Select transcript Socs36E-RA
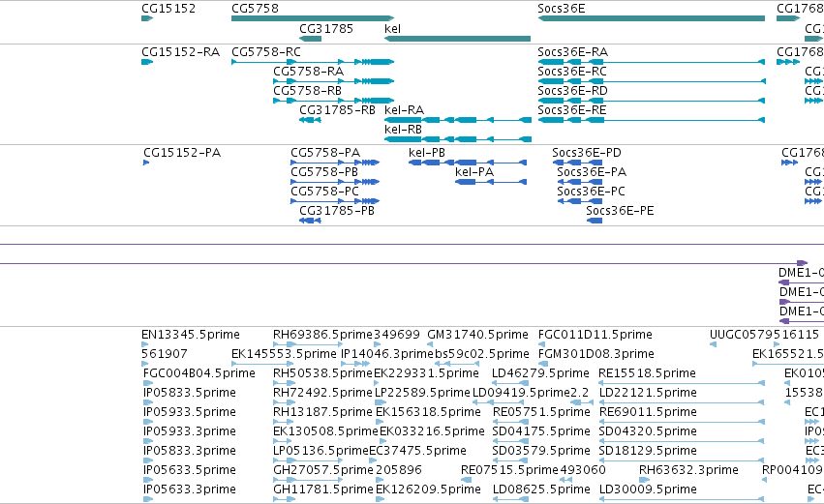The height and width of the screenshot is (504, 824). tap(573, 52)
